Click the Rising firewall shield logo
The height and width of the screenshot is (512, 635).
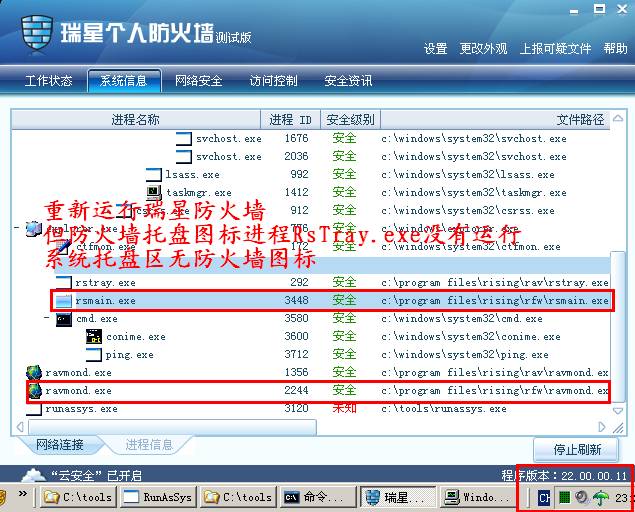click(x=37, y=34)
